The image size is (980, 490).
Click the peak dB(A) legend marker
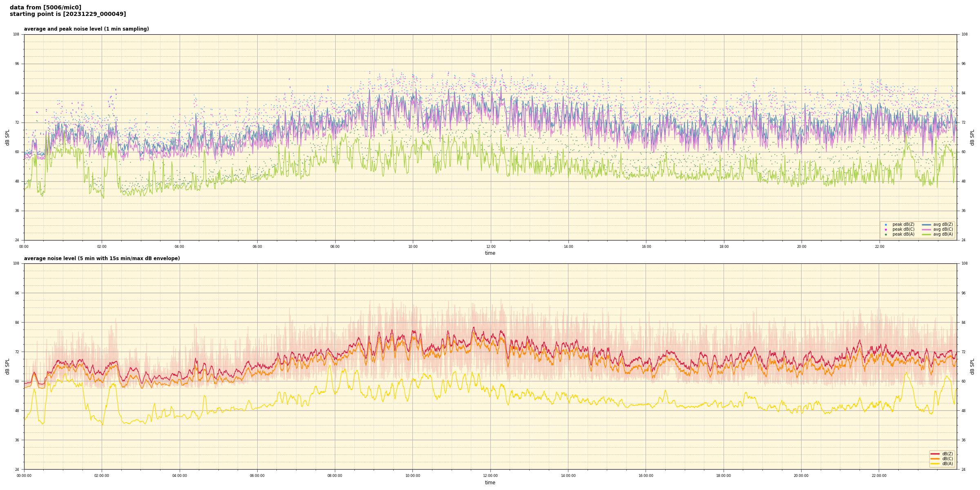tap(886, 234)
